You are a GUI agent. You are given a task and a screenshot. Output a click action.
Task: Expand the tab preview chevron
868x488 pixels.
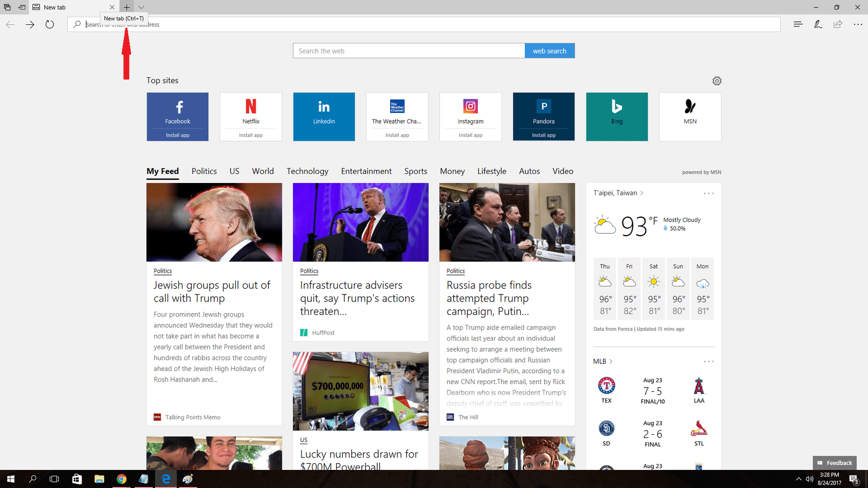click(x=141, y=7)
